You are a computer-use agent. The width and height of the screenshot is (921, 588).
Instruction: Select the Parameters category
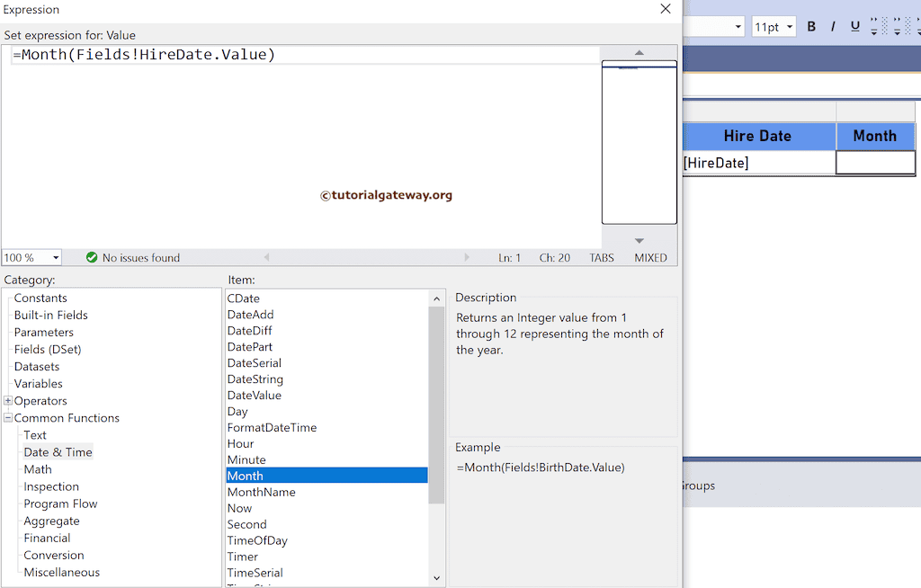(x=43, y=332)
